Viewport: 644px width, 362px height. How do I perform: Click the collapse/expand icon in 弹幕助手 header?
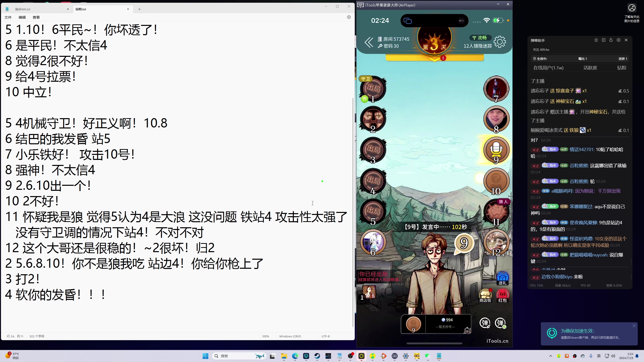(x=596, y=40)
